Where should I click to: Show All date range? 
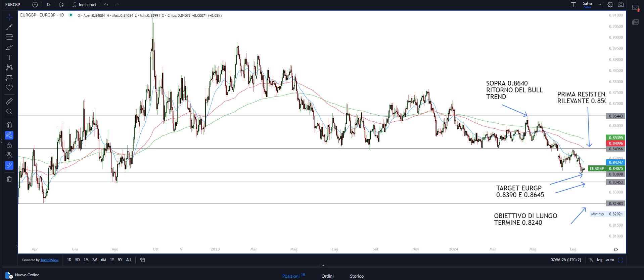point(129,260)
